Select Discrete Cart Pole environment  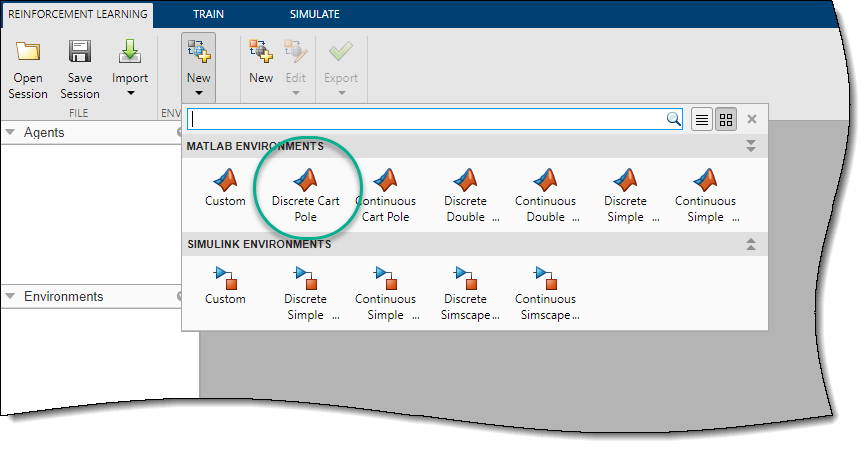305,196
